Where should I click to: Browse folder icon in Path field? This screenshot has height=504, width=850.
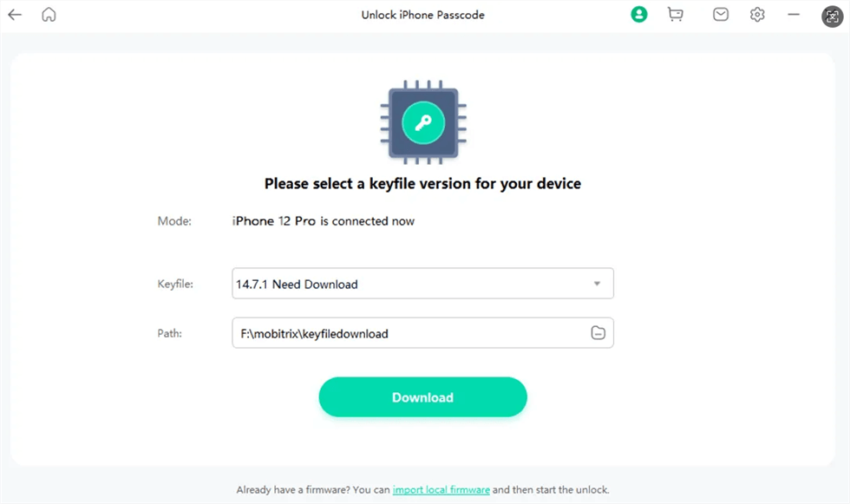598,333
